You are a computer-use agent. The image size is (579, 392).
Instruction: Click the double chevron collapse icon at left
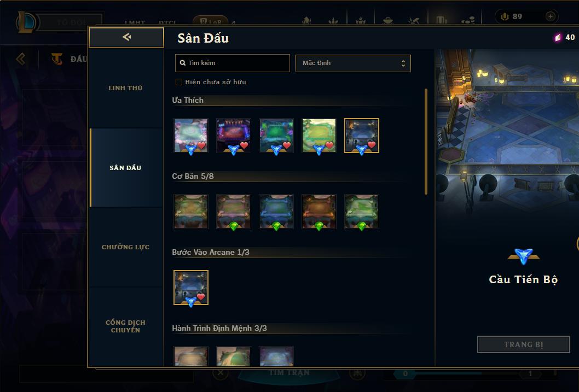tap(21, 59)
